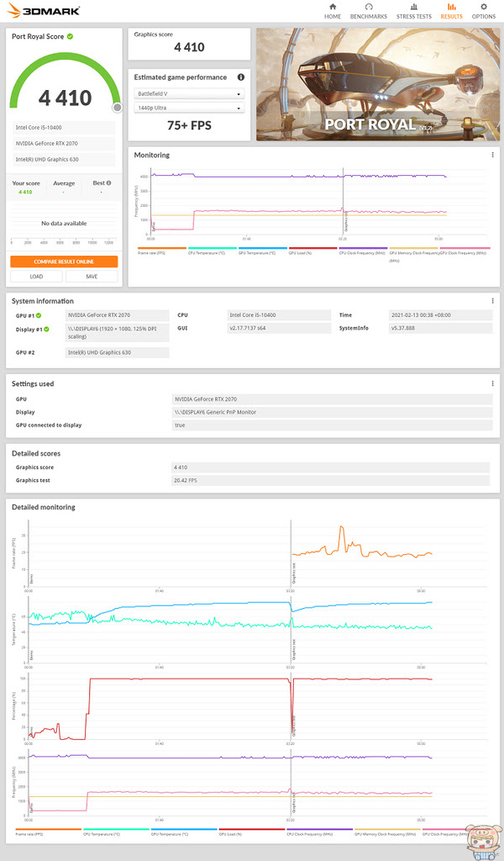This screenshot has width=504, height=861.
Task: Open the Settings used three-dots menu
Action: click(x=492, y=383)
